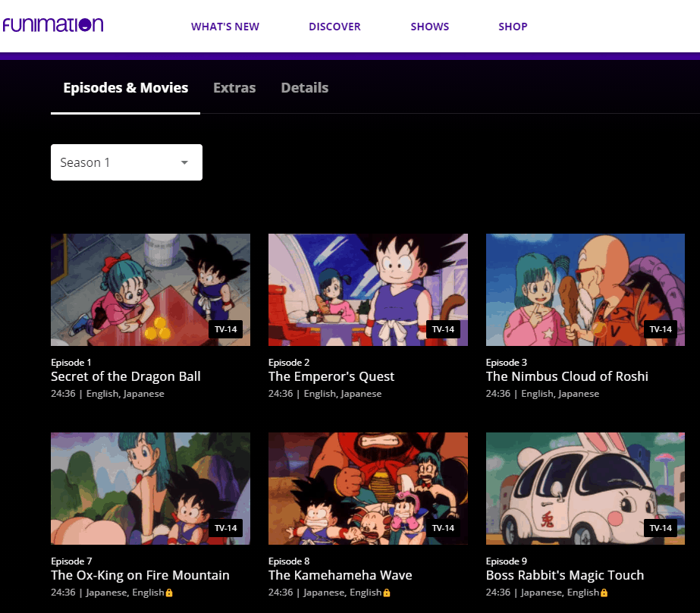Click the 'Episode 7' label text

tap(71, 561)
